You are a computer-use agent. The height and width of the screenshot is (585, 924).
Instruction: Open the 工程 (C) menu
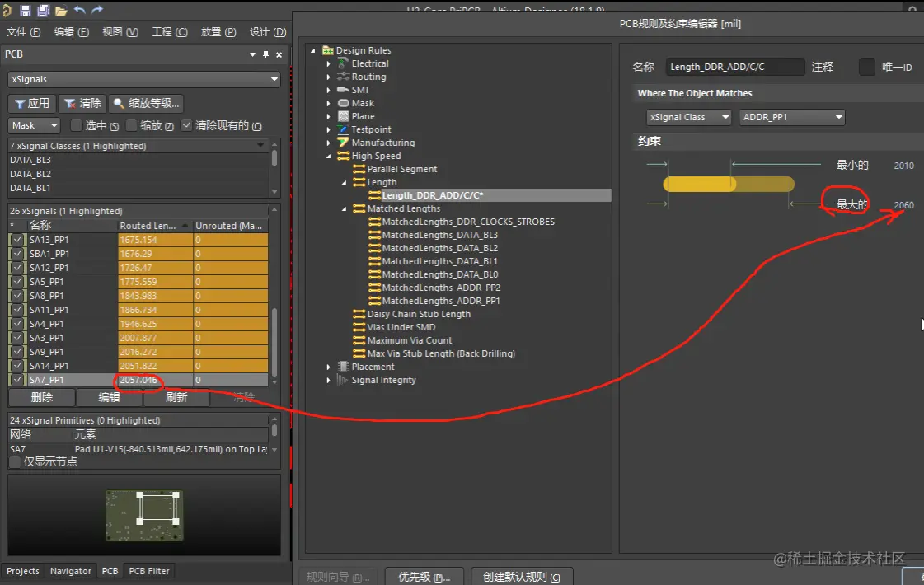point(170,32)
